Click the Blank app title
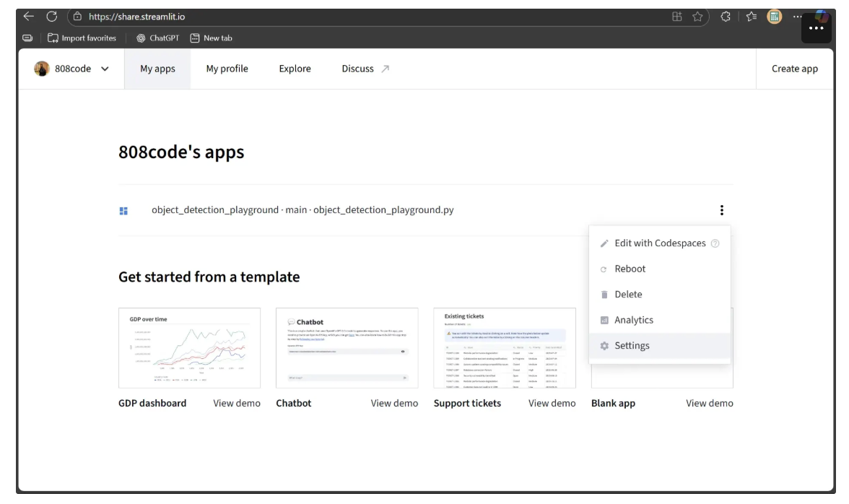Screen dimensions: 849x504 click(x=613, y=404)
